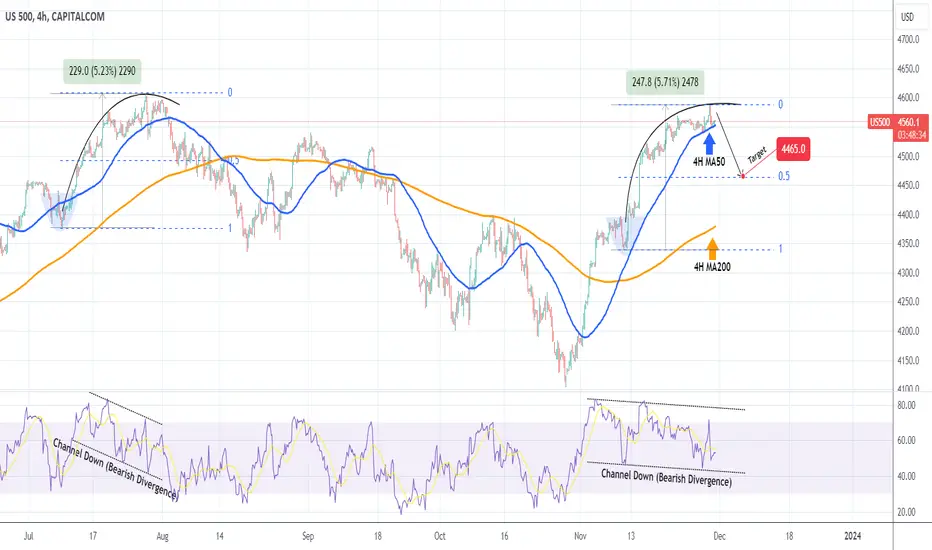
Task: Click the RSI 80.00 axis label
Action: tap(906, 406)
